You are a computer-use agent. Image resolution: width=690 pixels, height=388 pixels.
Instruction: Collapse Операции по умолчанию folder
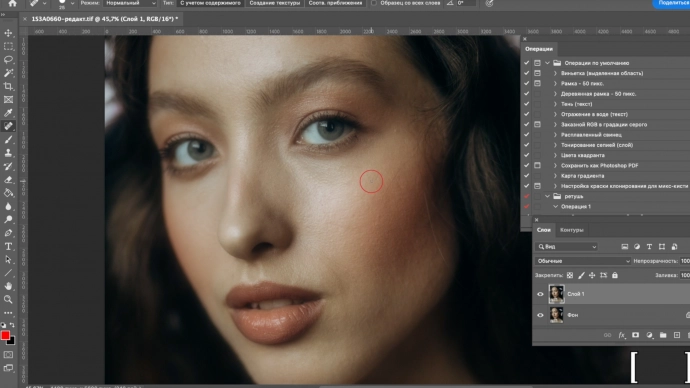tap(547, 63)
